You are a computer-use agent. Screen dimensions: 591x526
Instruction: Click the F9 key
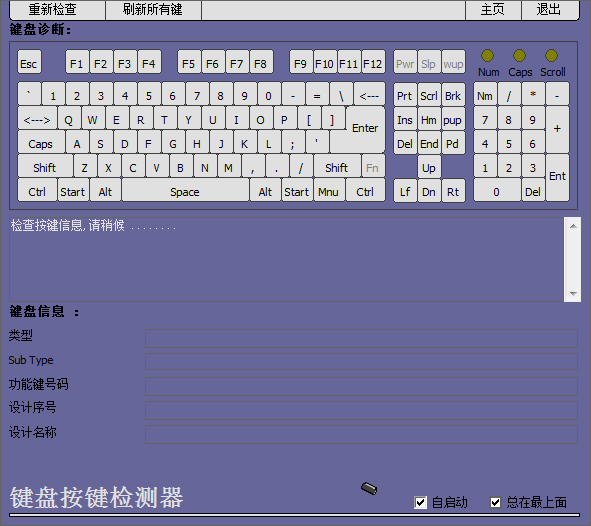(x=301, y=62)
